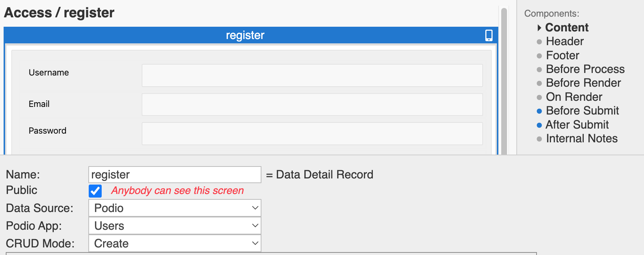This screenshot has width=644, height=255.
Task: Open the CRUD Mode dropdown
Action: pyautogui.click(x=175, y=243)
